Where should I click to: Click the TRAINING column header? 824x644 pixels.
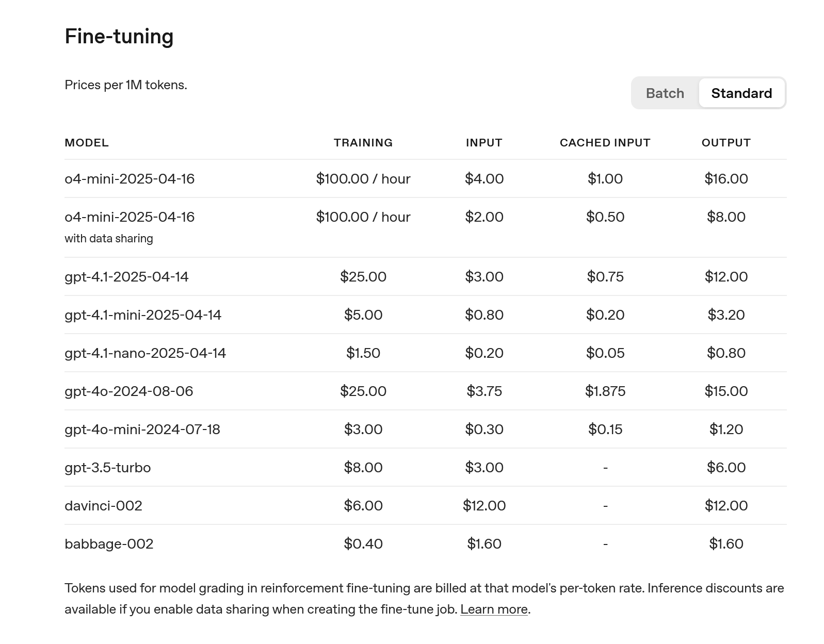coord(363,143)
